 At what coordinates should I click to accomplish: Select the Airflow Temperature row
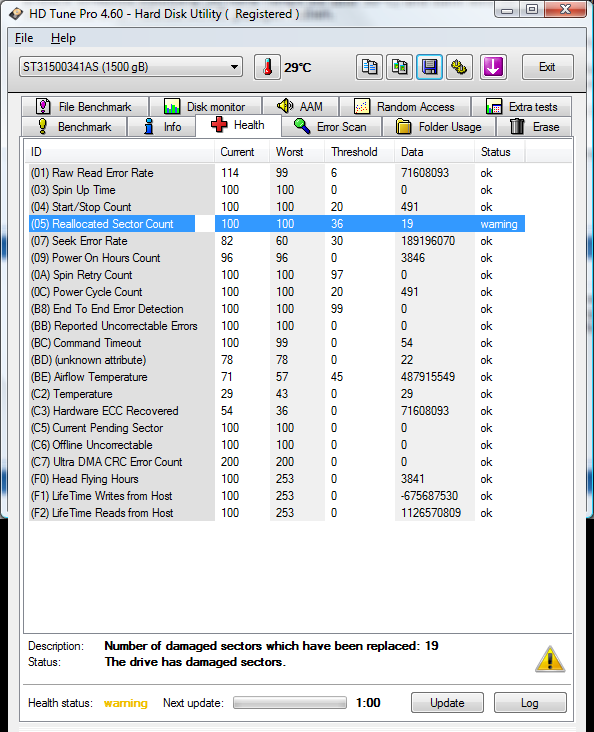click(277, 377)
